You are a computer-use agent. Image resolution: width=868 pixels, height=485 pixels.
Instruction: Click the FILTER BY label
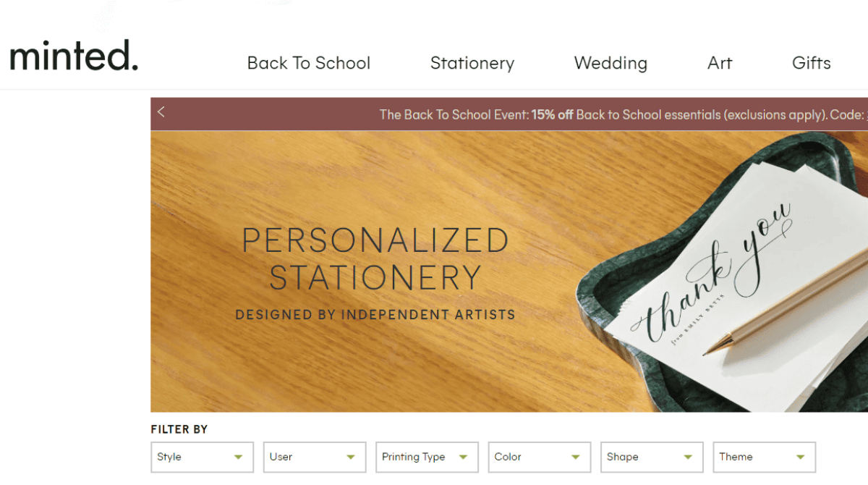[179, 429]
